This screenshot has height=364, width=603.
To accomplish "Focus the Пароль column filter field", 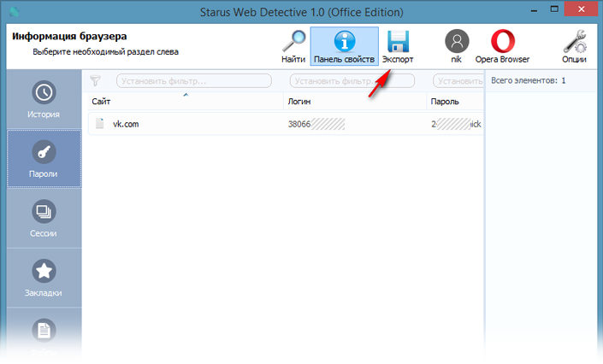I will coord(458,81).
